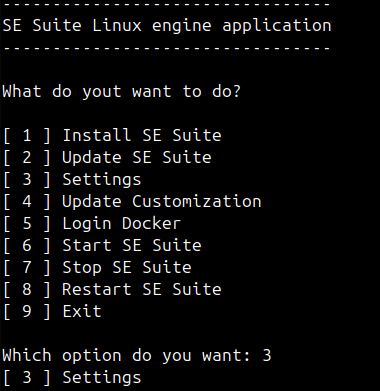Select the Install SE Suite menu line
The image size is (380, 391).
112,135
